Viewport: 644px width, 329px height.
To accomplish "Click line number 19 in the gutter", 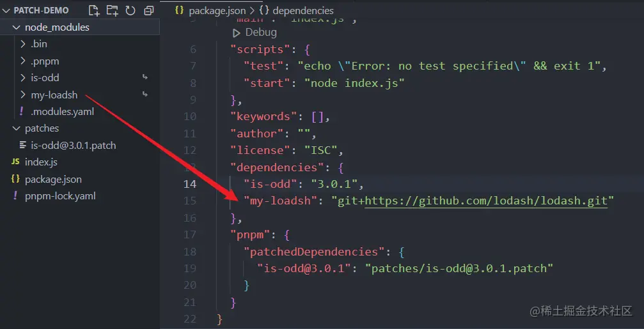I will (x=190, y=268).
